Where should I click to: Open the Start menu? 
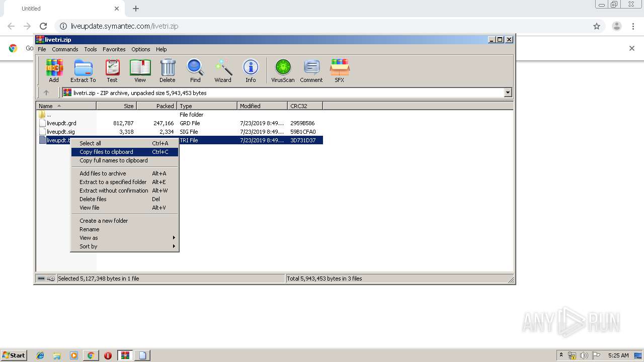(x=14, y=355)
